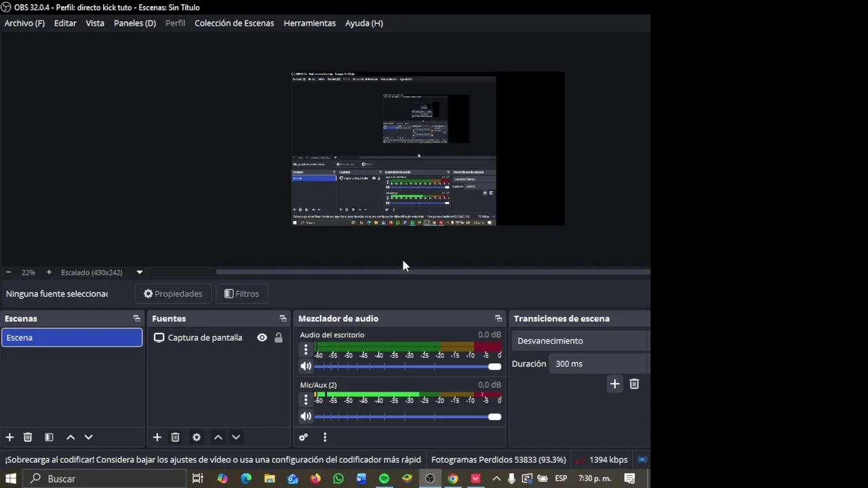
Task: Undock the Mezclador de audio panel
Action: pyautogui.click(x=498, y=319)
